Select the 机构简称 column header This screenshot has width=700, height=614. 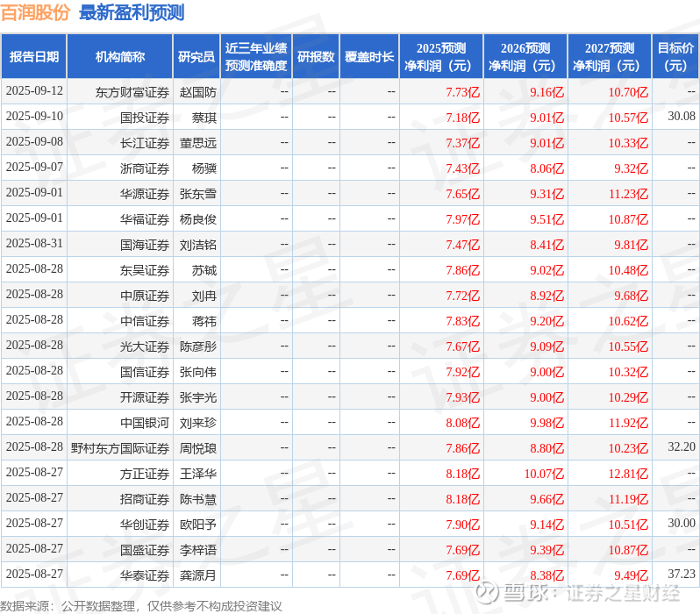coord(119,57)
